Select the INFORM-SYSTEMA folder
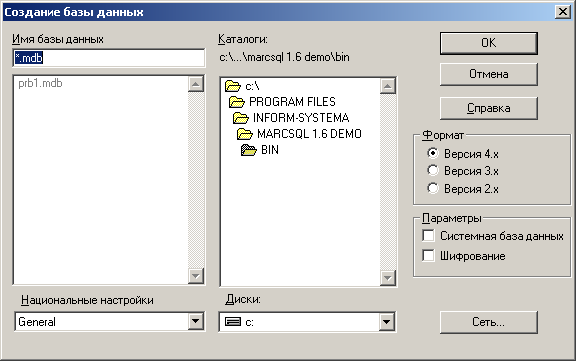 click(x=291, y=118)
